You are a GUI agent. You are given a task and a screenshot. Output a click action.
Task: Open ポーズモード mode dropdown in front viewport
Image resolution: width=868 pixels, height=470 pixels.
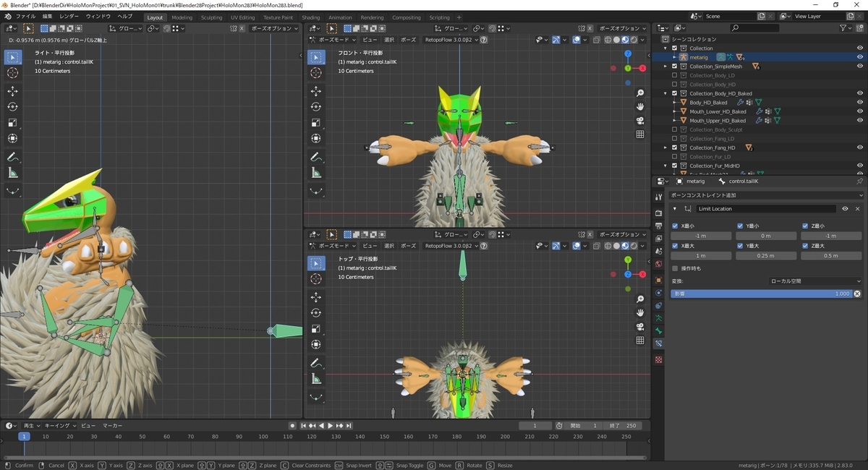point(333,40)
